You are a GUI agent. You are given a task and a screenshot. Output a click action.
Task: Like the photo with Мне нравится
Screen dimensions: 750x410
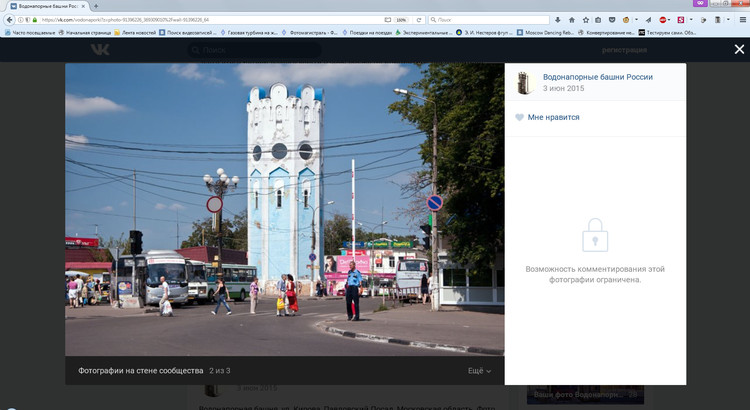tap(547, 117)
